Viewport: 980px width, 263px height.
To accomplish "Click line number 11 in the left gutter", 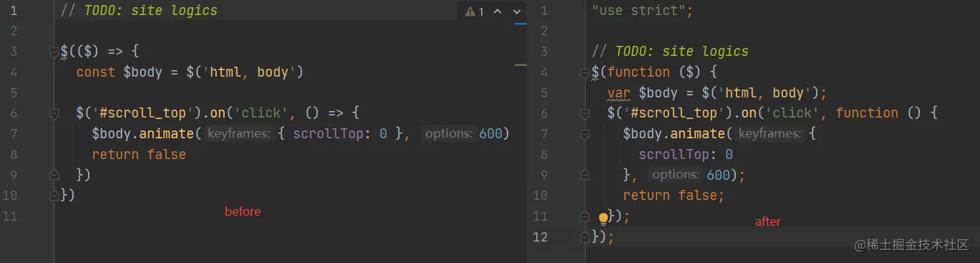I will coord(10,216).
